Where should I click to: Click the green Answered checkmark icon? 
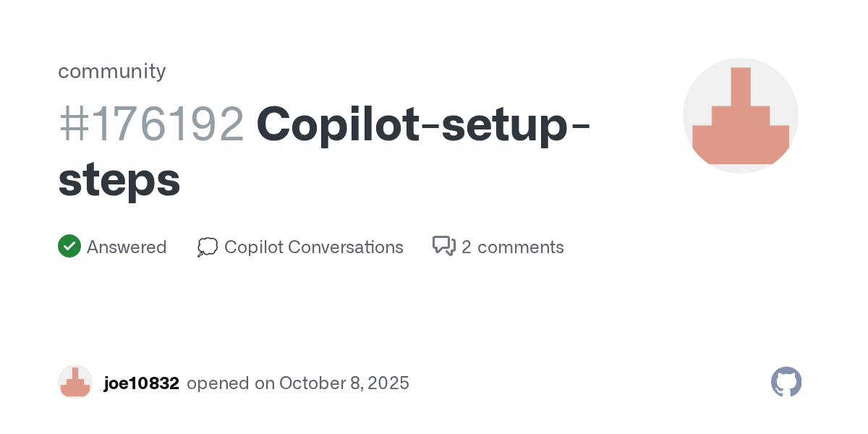(x=69, y=247)
